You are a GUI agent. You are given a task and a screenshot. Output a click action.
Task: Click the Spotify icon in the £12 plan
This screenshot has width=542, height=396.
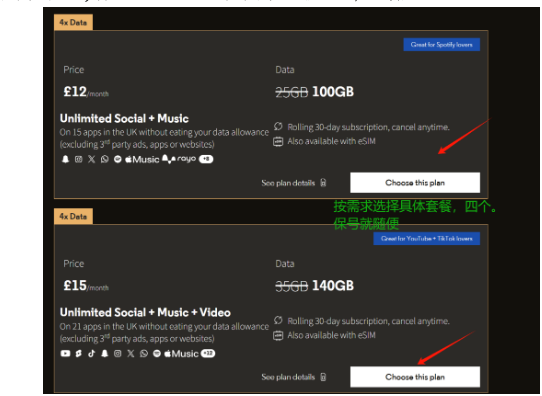(x=118, y=159)
